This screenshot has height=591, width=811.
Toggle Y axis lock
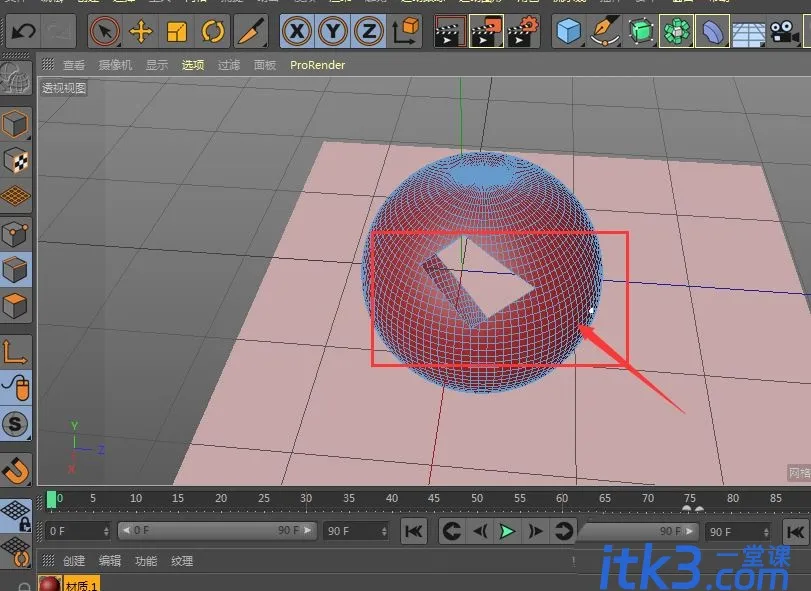pyautogui.click(x=333, y=32)
